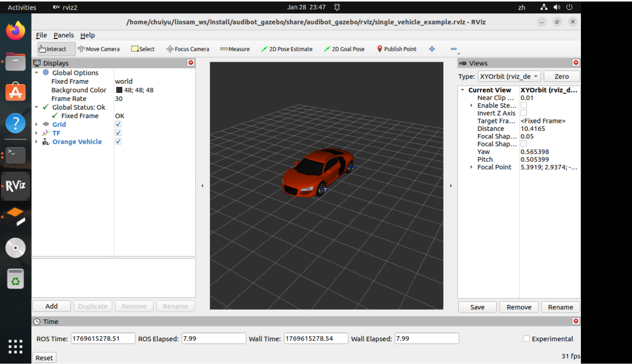
Task: Disable the Orange Vehicle display
Action: coord(118,142)
